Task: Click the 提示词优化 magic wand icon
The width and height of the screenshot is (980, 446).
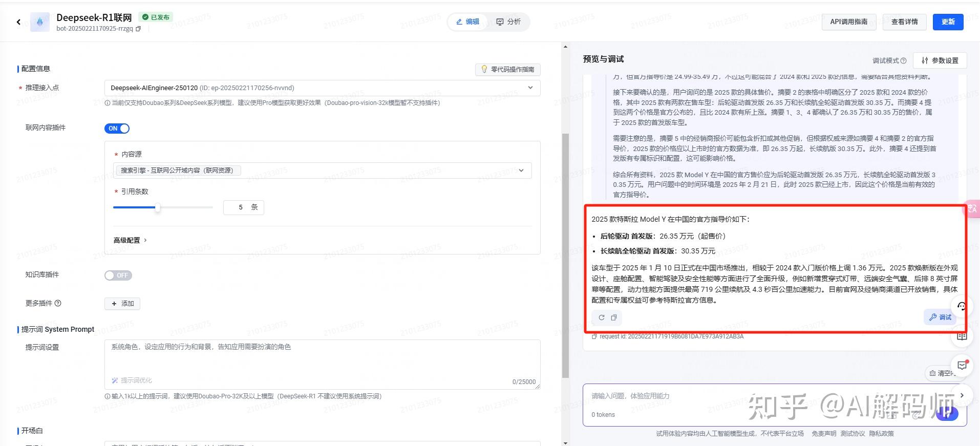Action: click(x=115, y=380)
